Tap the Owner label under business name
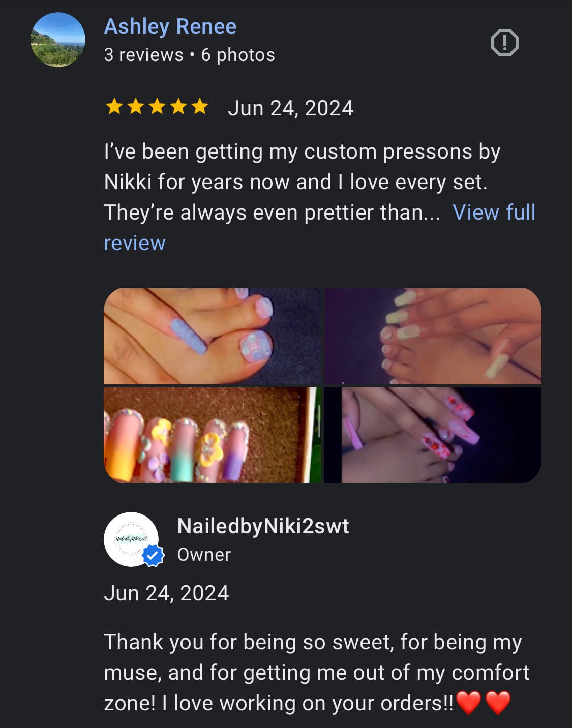 203,555
